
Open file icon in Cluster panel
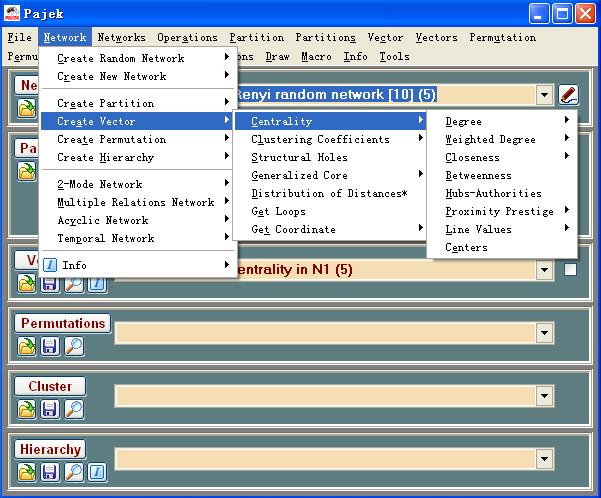[x=27, y=409]
